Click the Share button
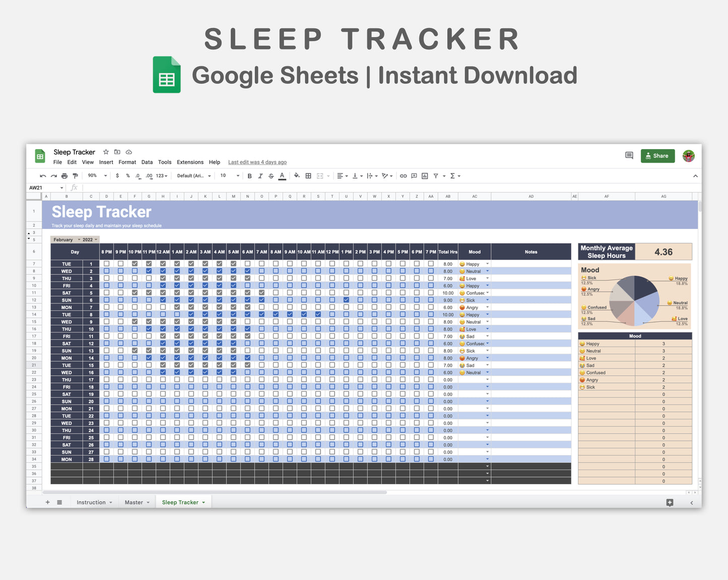728x580 pixels. click(x=657, y=156)
